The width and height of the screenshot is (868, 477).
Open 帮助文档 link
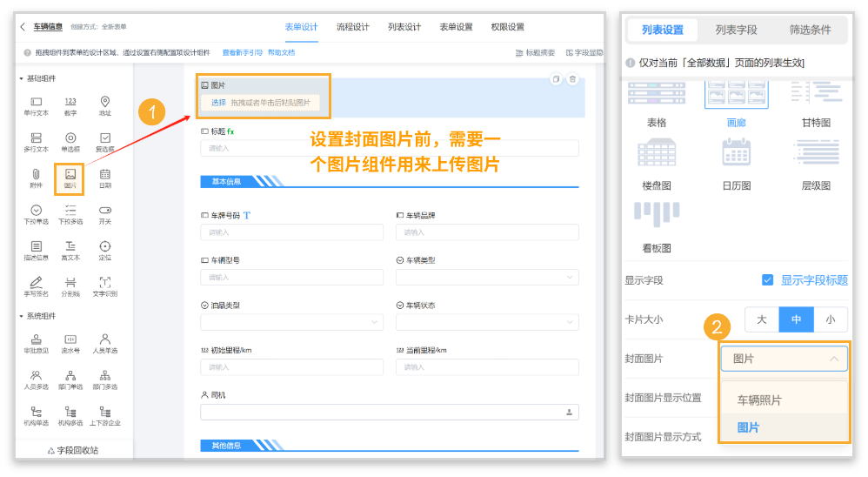click(x=281, y=52)
